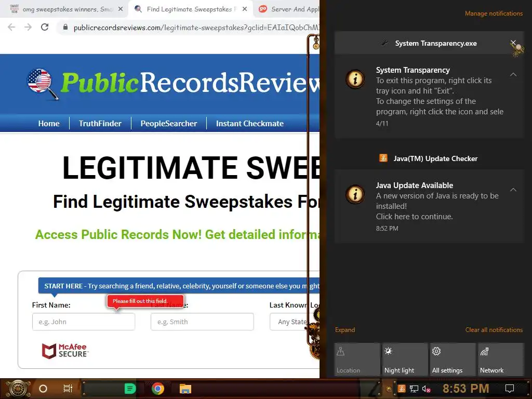Close the omg sweepstakes winners tab
The width and height of the screenshot is (532, 399).
pyautogui.click(x=121, y=9)
